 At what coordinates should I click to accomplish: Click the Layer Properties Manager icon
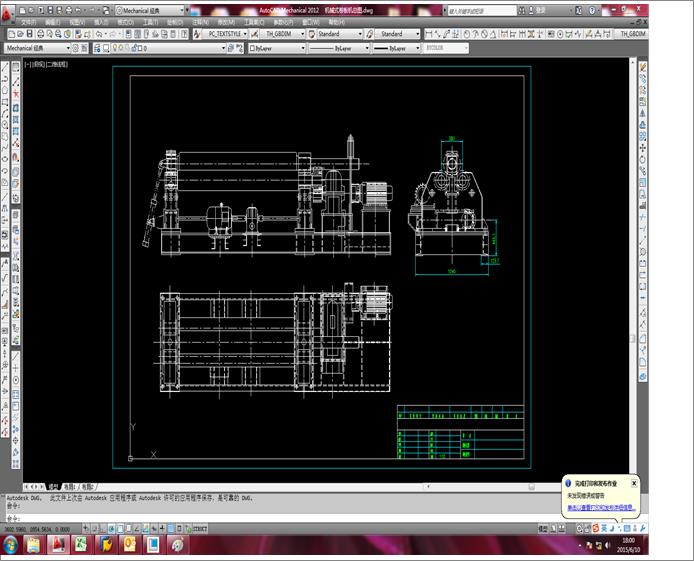pyautogui.click(x=97, y=48)
